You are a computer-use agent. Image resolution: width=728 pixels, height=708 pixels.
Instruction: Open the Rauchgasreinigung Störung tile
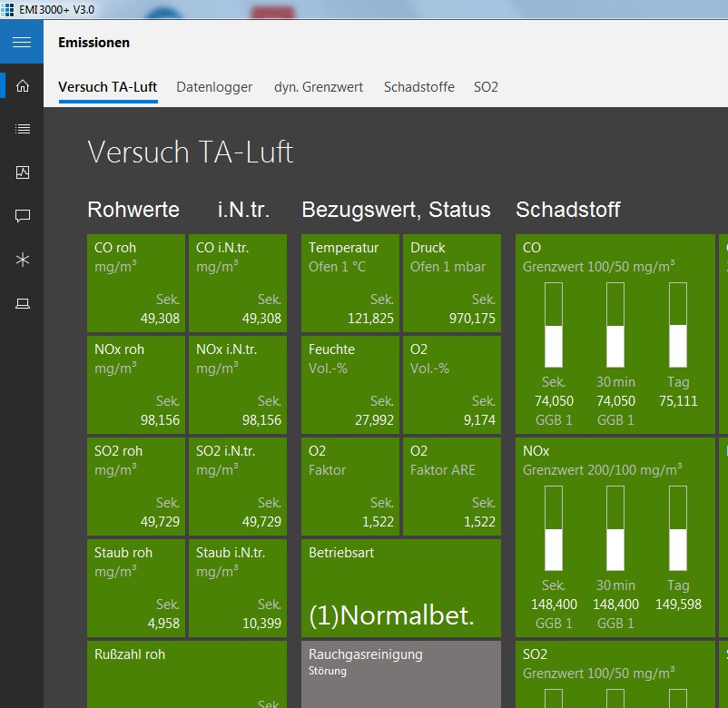coord(401,674)
